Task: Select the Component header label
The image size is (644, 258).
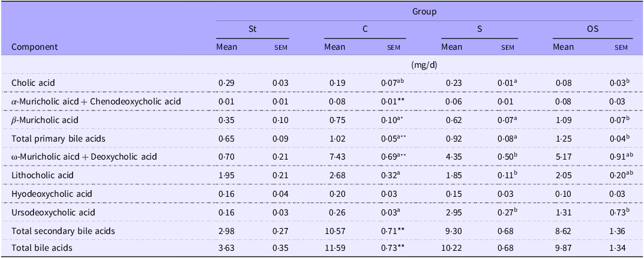Action: (x=35, y=47)
